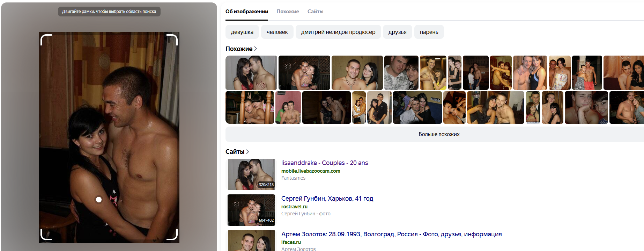
Task: Click the white object marker dot on photo
Action: click(99, 200)
